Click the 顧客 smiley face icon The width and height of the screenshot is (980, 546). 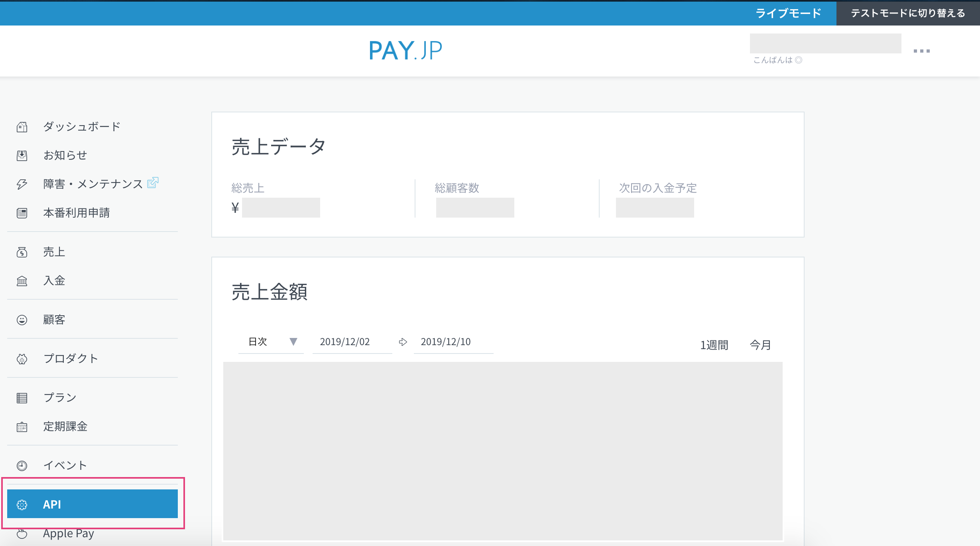[x=22, y=320]
